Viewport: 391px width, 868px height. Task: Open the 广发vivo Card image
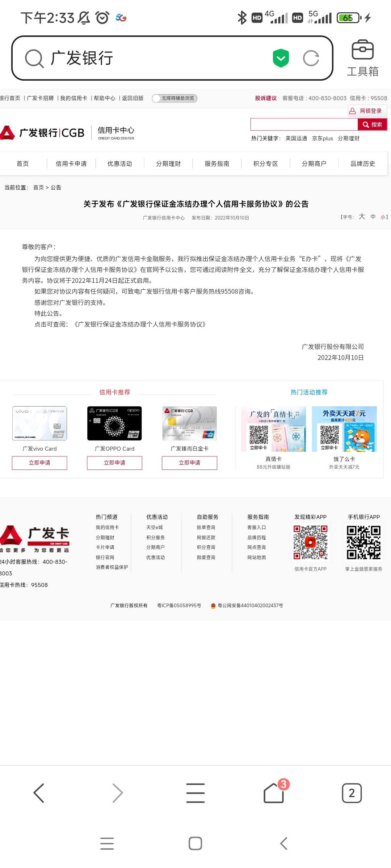pyautogui.click(x=39, y=423)
